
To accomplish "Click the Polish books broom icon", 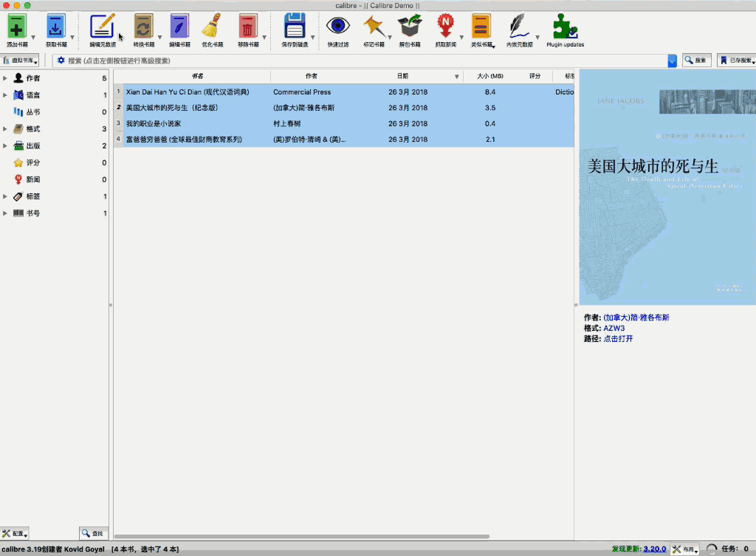I will [x=212, y=27].
